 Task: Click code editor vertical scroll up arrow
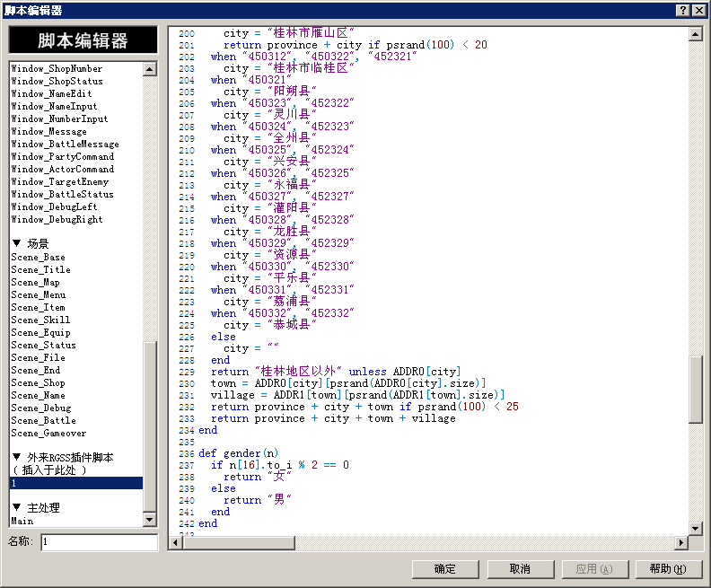click(x=696, y=34)
